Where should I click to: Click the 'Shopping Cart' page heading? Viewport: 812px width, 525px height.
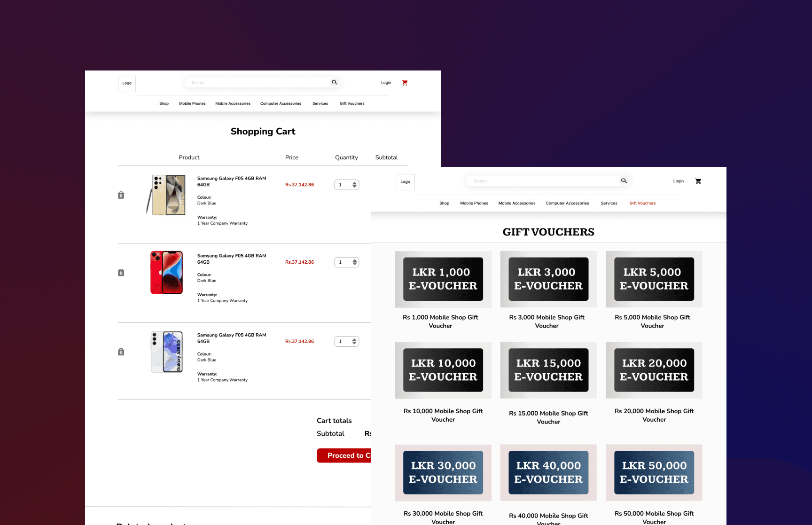[x=263, y=132]
